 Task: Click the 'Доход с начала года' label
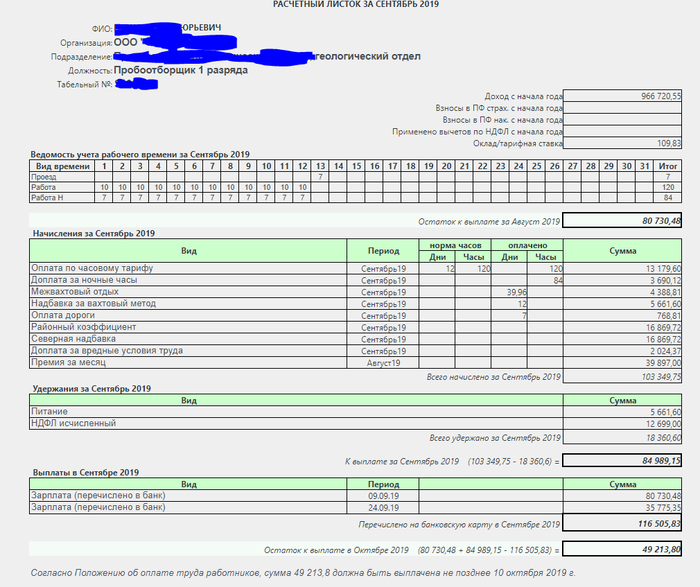point(523,96)
